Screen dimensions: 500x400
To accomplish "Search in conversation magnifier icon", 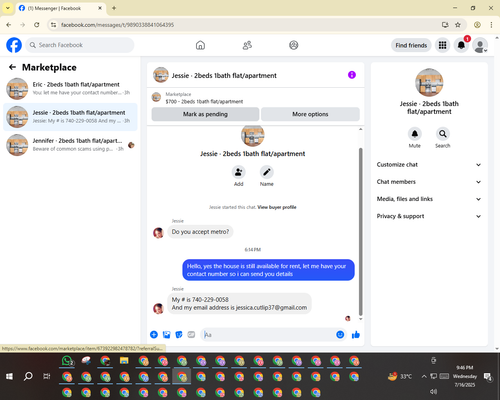I will point(443,134).
